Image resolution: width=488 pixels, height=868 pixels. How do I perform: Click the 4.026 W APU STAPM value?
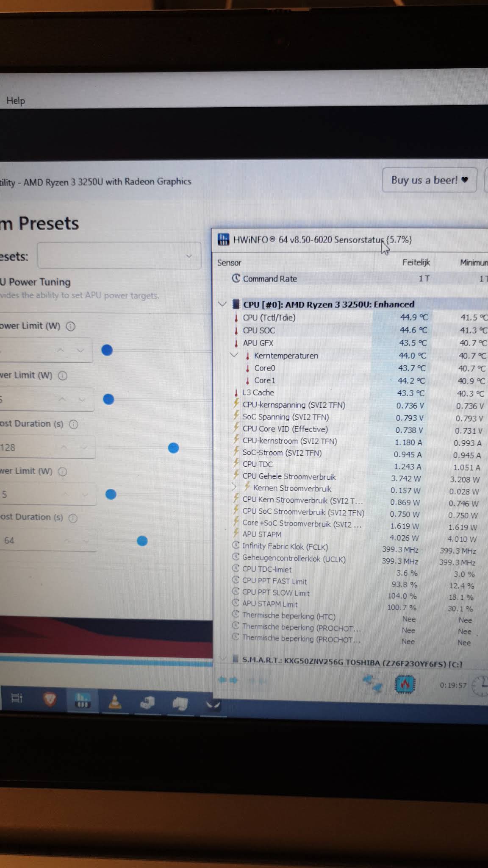pyautogui.click(x=404, y=538)
